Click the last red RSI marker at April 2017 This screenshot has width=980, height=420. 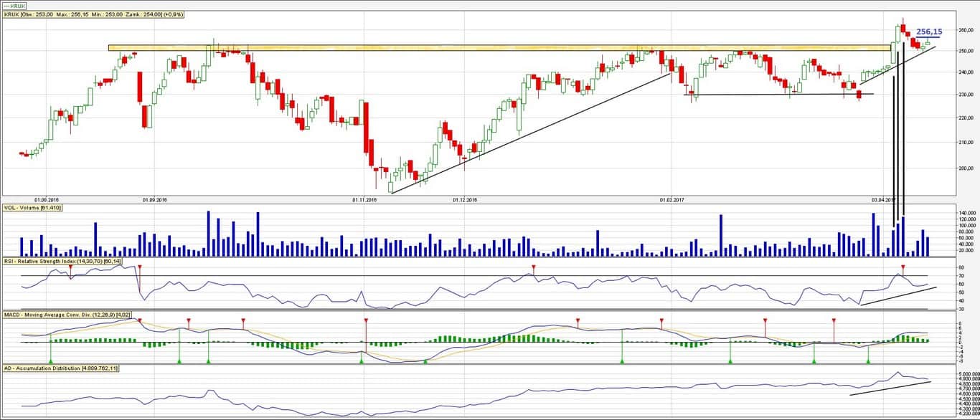903,267
